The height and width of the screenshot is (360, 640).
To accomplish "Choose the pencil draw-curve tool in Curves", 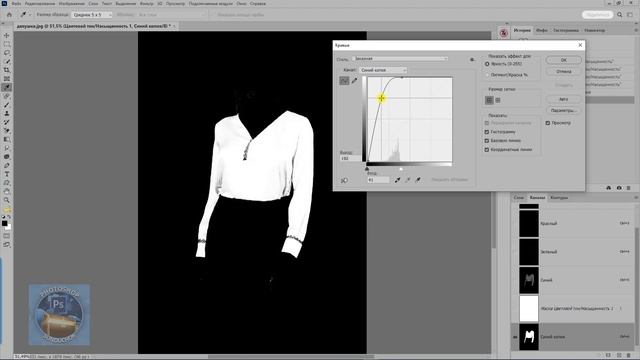I will (x=354, y=81).
